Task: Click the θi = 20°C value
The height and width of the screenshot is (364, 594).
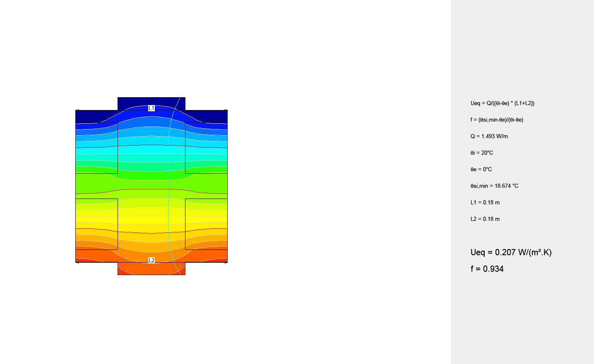Action: click(x=482, y=153)
